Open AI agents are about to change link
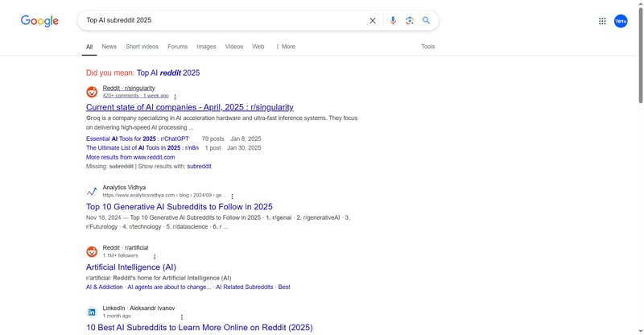This screenshot has height=335, width=644. click(x=169, y=287)
